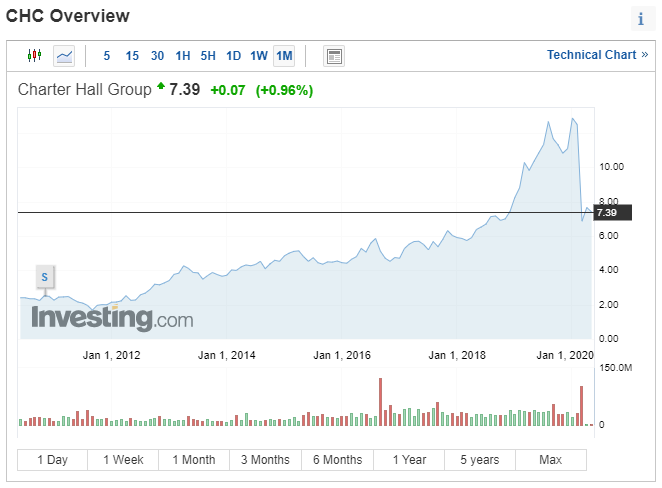Select the 1D interval
The height and width of the screenshot is (488, 662).
coord(233,56)
